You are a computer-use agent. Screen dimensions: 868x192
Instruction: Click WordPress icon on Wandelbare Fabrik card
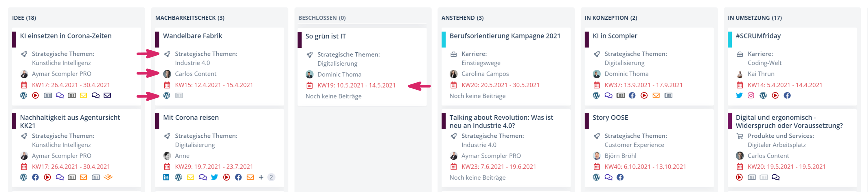tap(167, 96)
